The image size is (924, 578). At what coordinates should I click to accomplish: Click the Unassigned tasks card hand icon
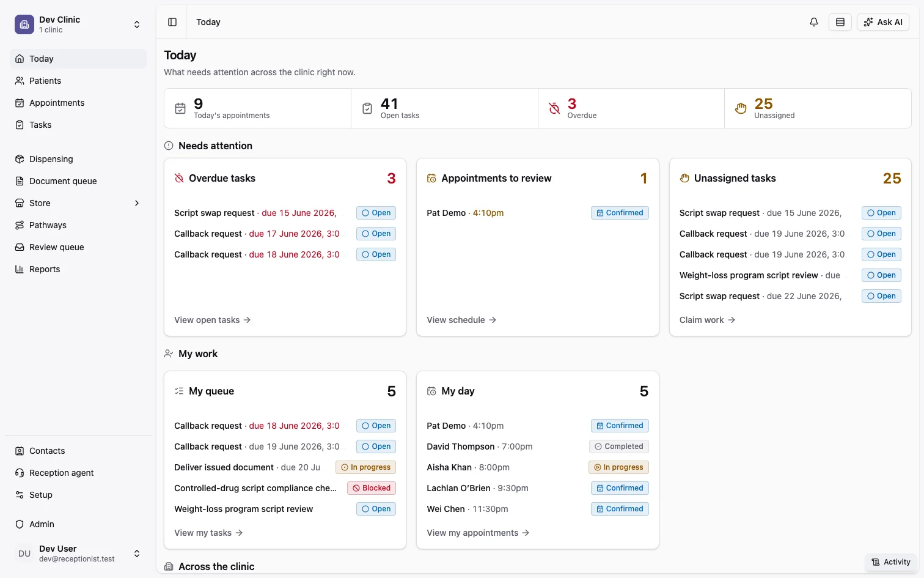(684, 178)
